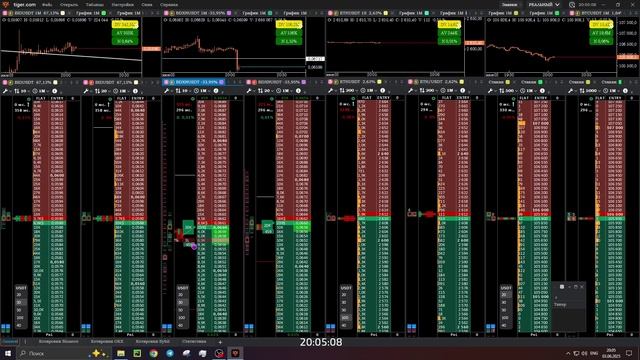Switch to Котировки OKX workspace tab
Viewport: 640px width, 360px height.
(x=107, y=341)
